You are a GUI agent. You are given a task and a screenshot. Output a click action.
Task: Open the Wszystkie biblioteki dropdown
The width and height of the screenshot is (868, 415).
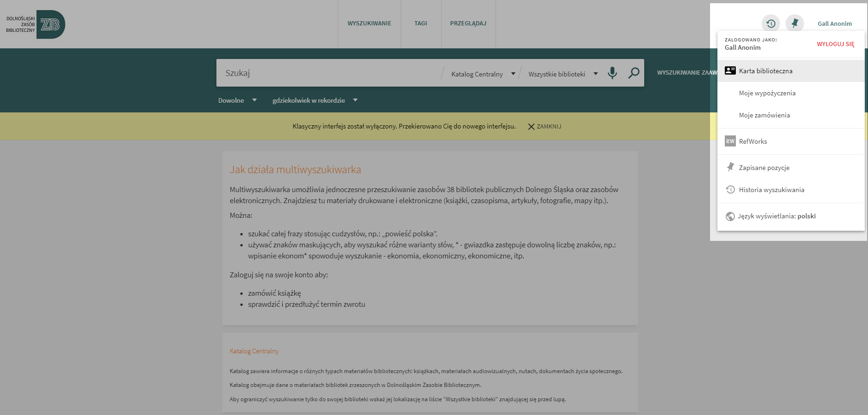point(563,74)
